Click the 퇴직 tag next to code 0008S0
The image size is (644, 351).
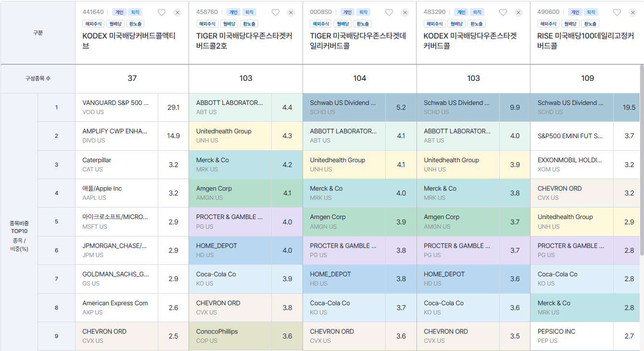pos(363,12)
